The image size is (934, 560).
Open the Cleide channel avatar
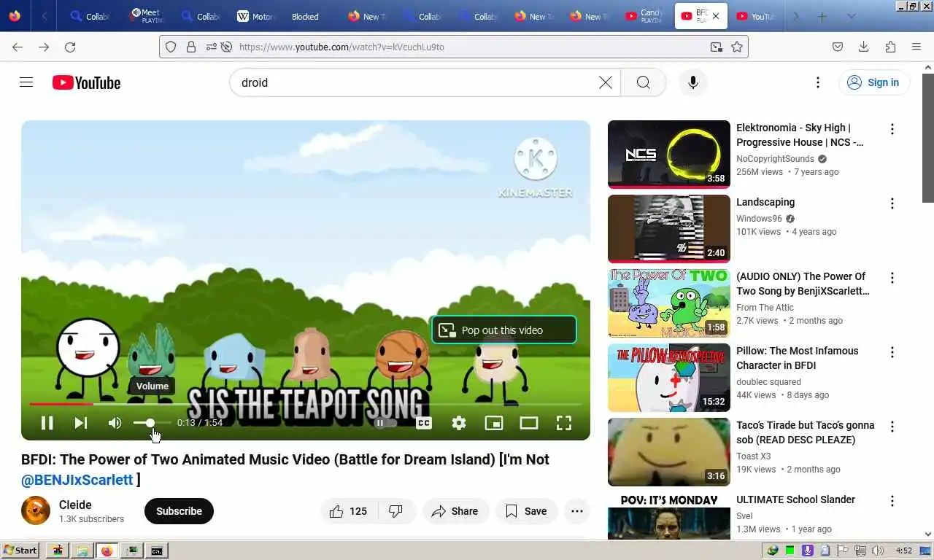(36, 511)
